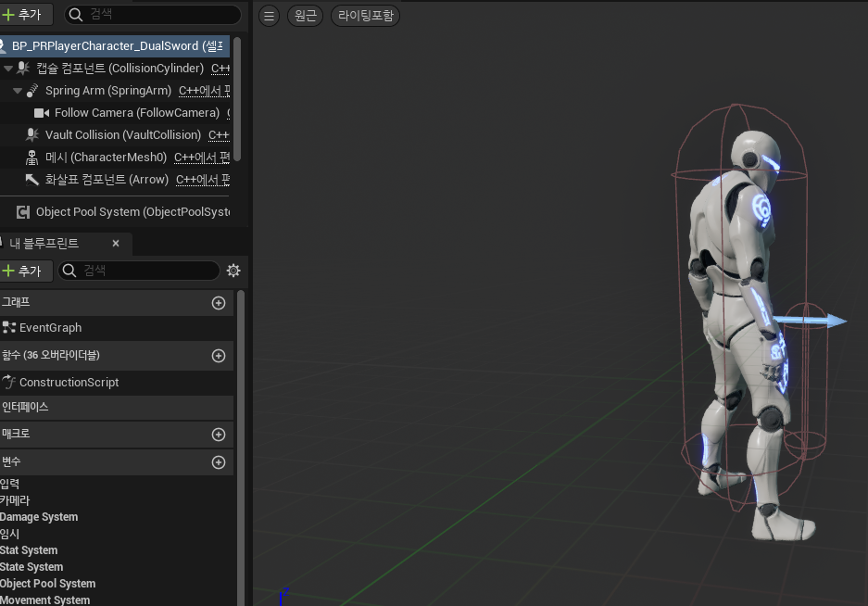Screen dimensions: 868x606
Task: Click components panel vertical scrollbar
Action: (x=237, y=100)
